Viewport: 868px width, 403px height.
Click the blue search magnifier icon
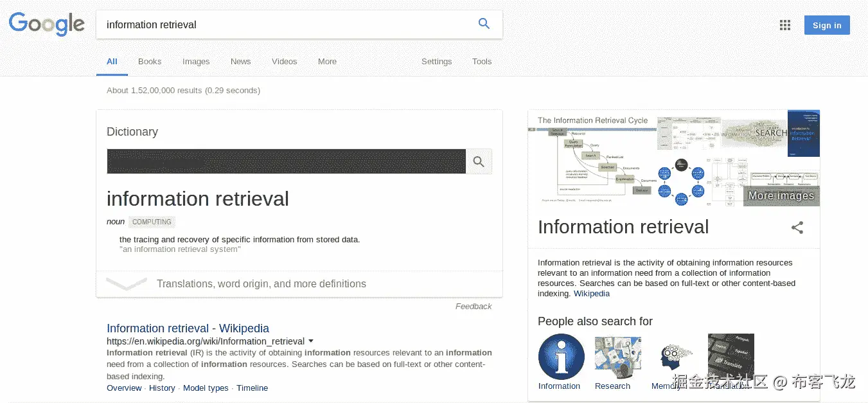484,24
